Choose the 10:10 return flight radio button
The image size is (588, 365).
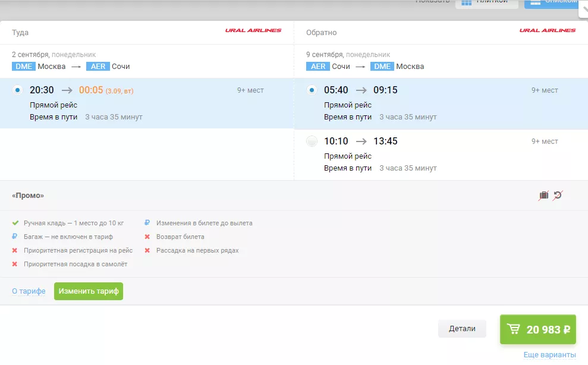click(312, 141)
